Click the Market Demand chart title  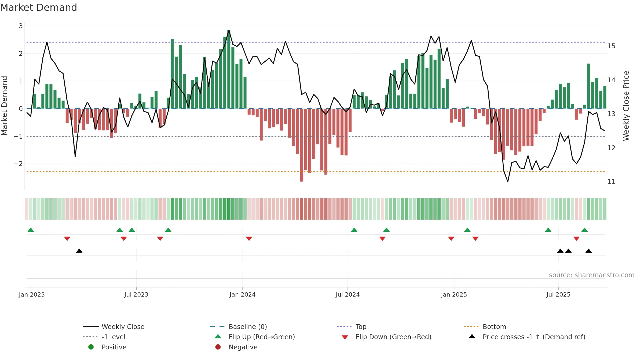pos(39,8)
